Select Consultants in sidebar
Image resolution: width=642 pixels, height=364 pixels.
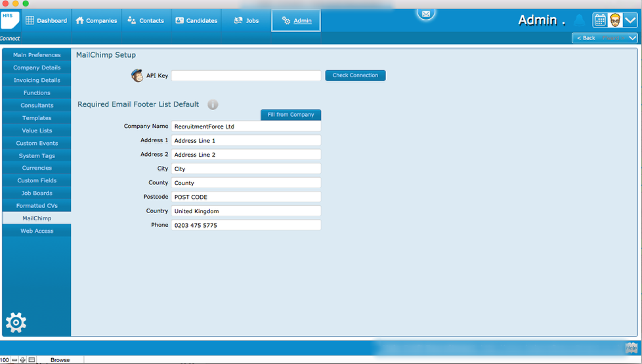(37, 105)
